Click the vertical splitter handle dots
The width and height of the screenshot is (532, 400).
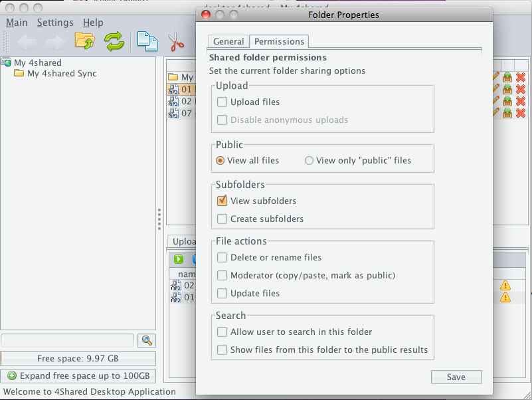pyautogui.click(x=159, y=219)
